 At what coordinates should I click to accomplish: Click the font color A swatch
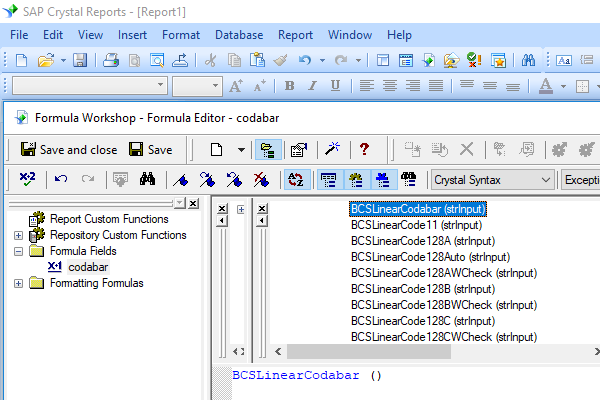pyautogui.click(x=546, y=85)
